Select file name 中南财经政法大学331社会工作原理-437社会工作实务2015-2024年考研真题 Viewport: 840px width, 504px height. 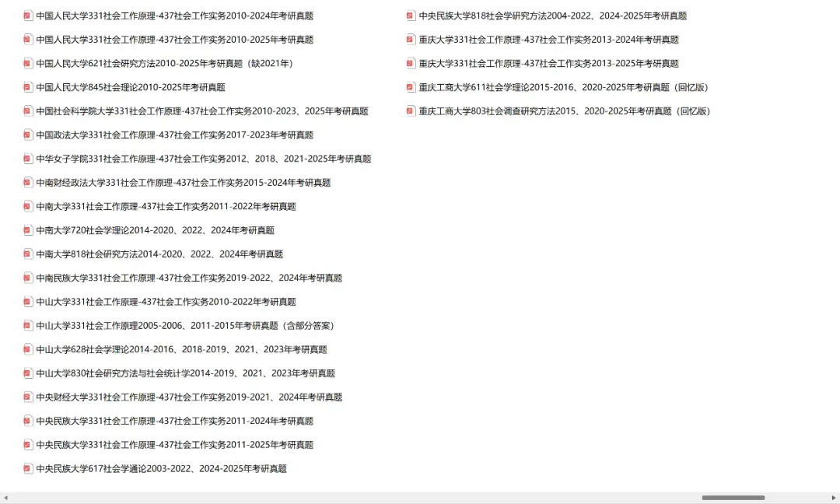[184, 183]
